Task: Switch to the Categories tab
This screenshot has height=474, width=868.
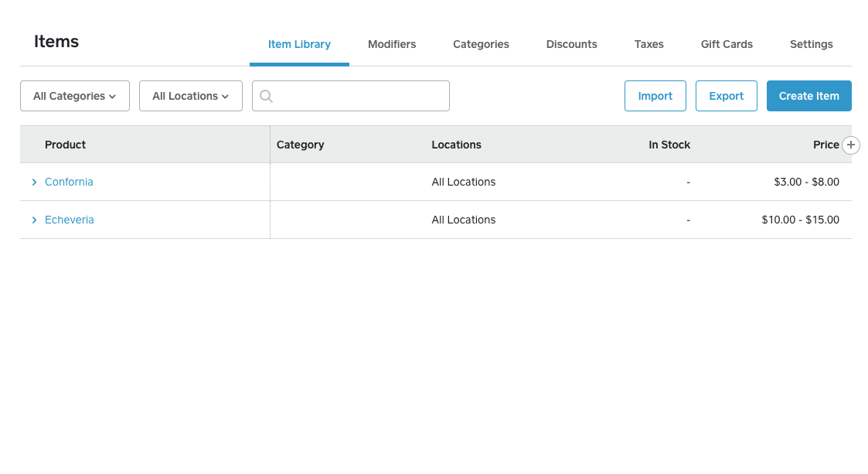Action: (x=481, y=44)
